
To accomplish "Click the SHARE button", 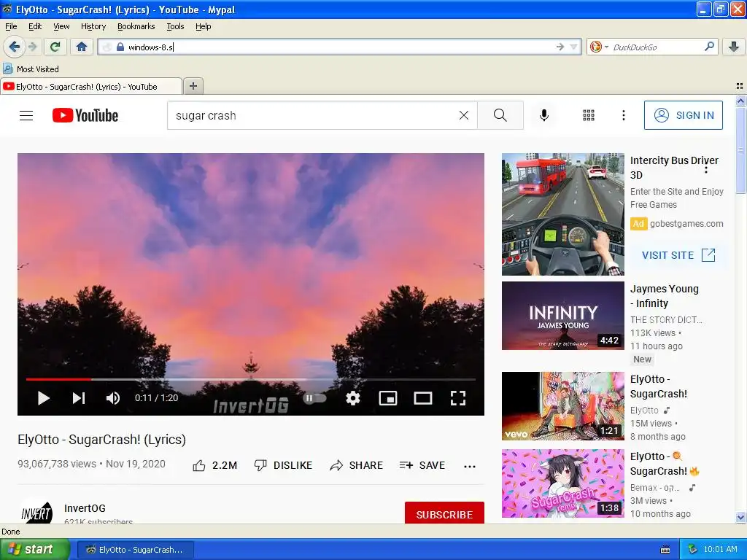I will tap(356, 466).
